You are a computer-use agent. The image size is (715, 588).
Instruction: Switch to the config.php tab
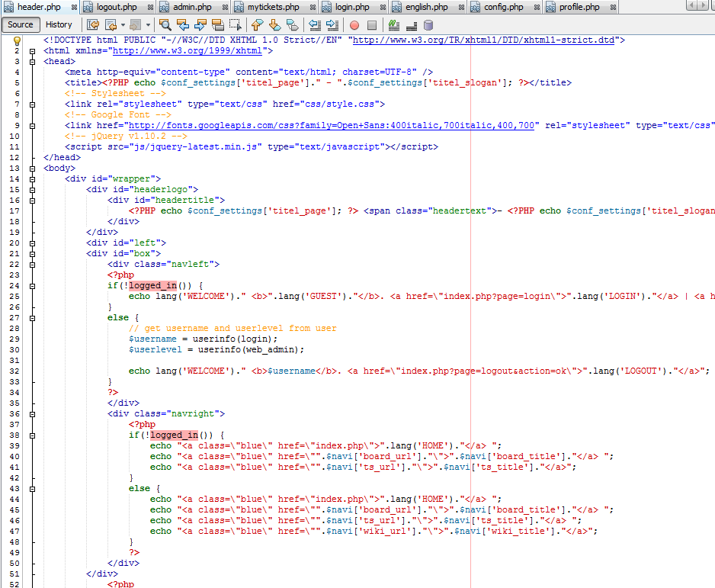coord(503,8)
